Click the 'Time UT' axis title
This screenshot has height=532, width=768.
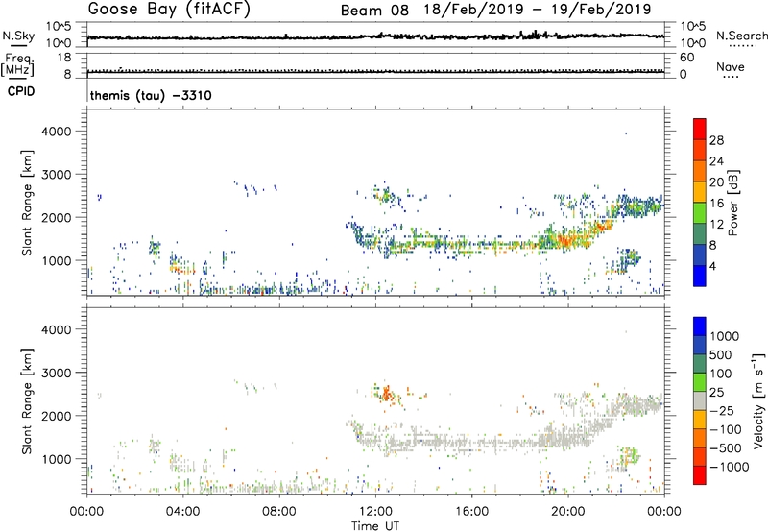[x=375, y=526]
